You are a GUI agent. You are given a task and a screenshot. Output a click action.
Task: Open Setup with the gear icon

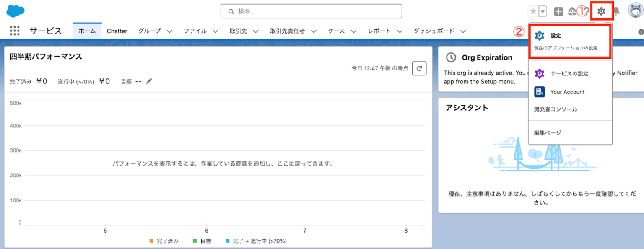coord(602,11)
